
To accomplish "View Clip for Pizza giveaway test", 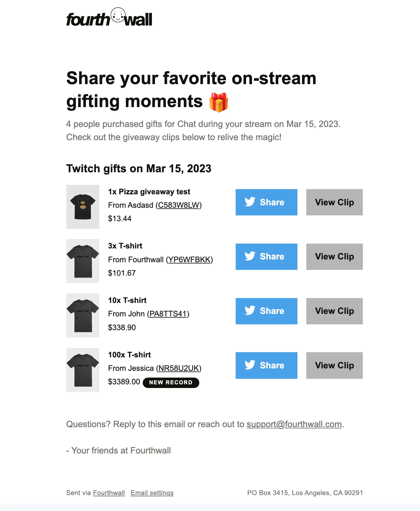I will coord(334,202).
